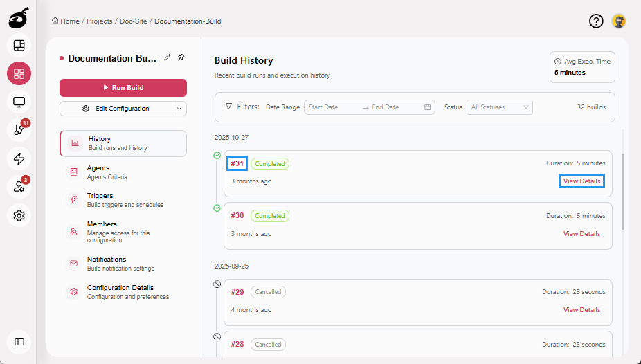Open build #29 link

coord(237,292)
